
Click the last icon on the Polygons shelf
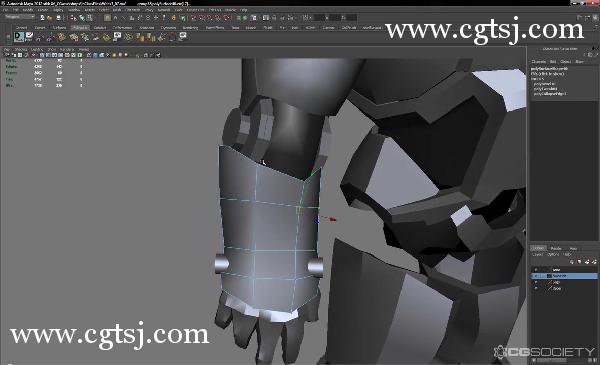(183, 36)
